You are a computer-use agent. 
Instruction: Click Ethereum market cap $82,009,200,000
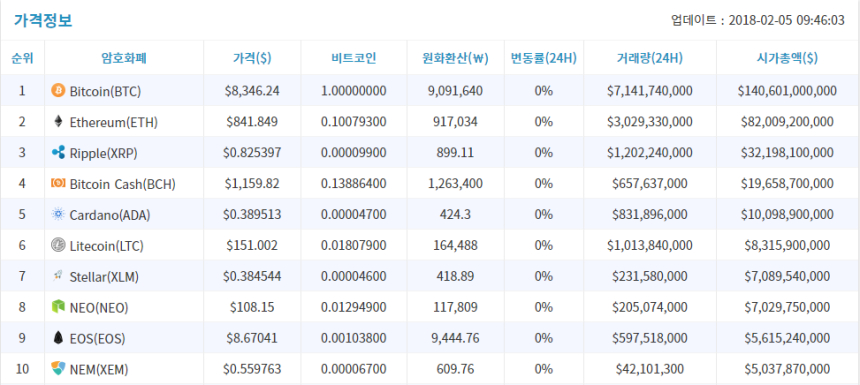pos(788,122)
